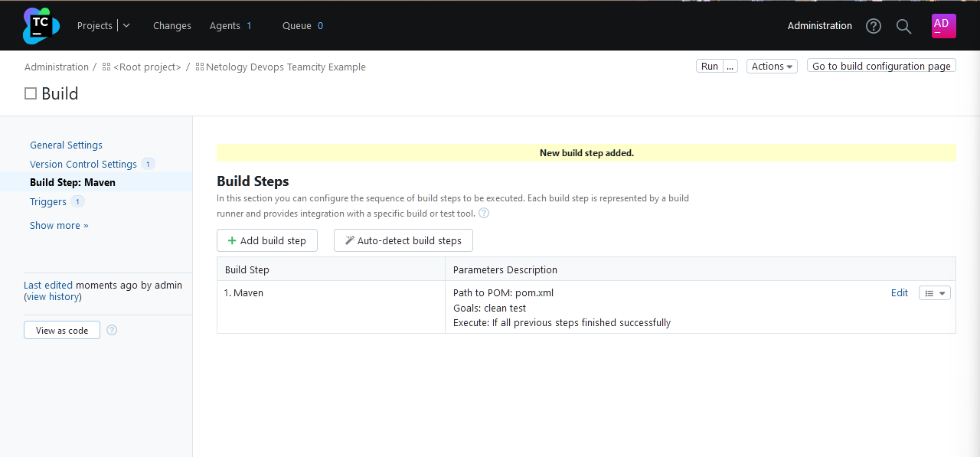Image resolution: width=980 pixels, height=457 pixels.
Task: Click Auto-detect build steps button
Action: (x=403, y=240)
